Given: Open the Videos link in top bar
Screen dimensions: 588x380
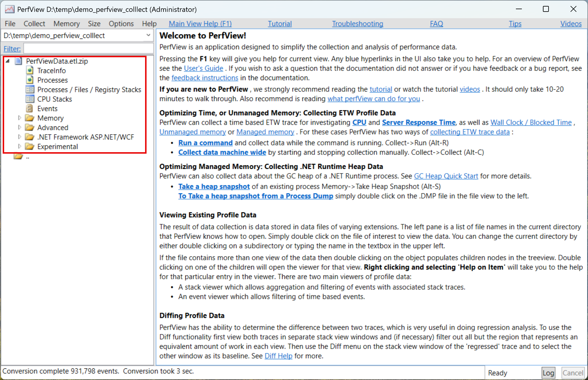Looking at the screenshot, I should coord(571,24).
